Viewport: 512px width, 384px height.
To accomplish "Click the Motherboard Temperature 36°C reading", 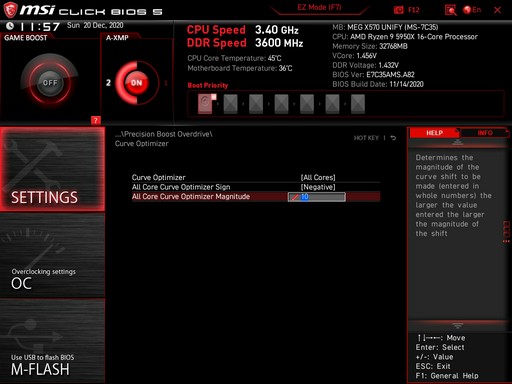I will coord(240,68).
